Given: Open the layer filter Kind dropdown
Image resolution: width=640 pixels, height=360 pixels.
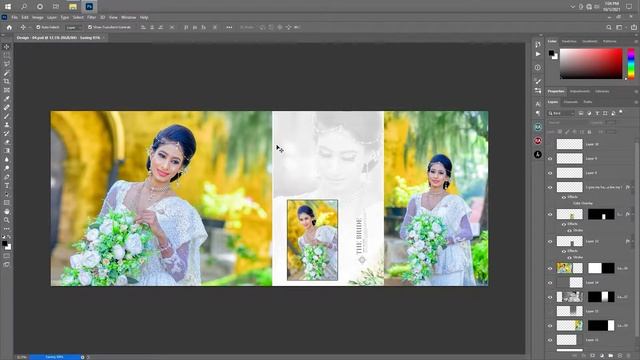Looking at the screenshot, I should pos(562,113).
